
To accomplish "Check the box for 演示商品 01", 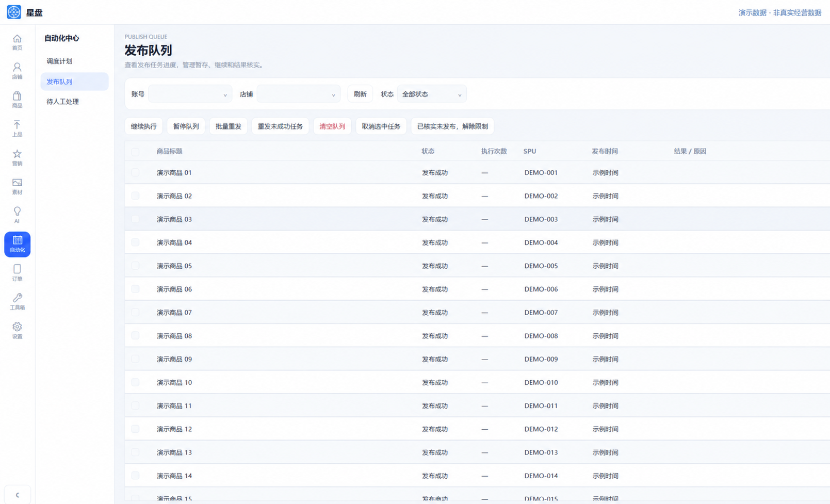I will tap(135, 173).
